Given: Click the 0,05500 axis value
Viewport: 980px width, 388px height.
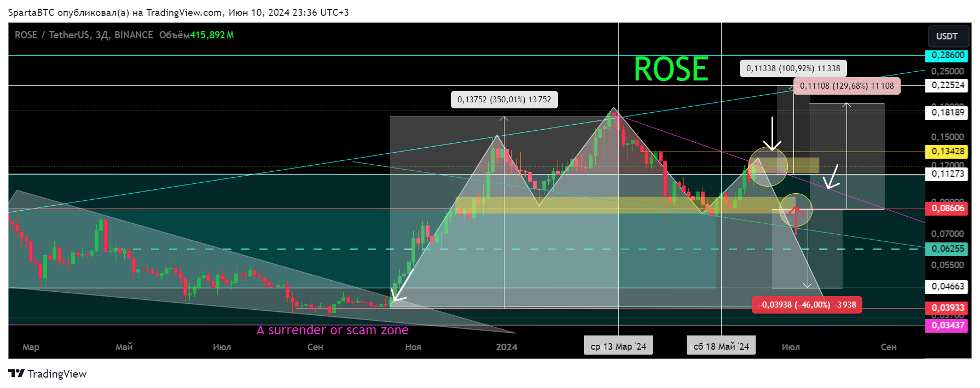Looking at the screenshot, I should (947, 265).
